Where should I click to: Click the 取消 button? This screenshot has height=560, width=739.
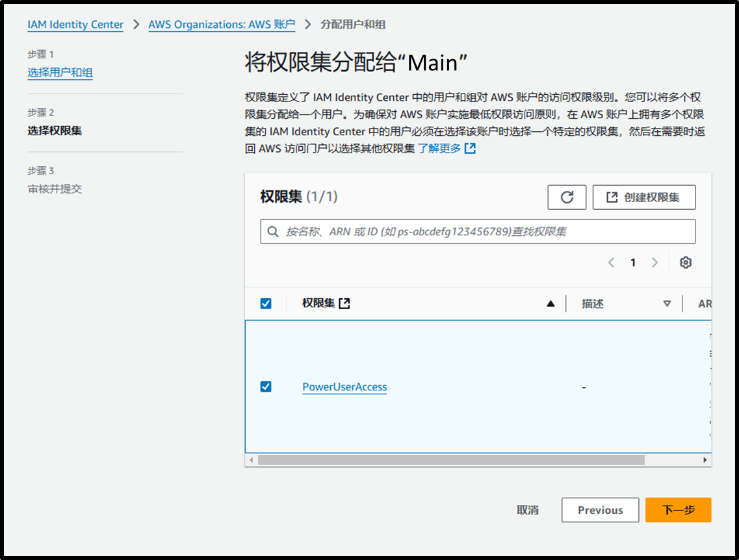click(x=527, y=510)
